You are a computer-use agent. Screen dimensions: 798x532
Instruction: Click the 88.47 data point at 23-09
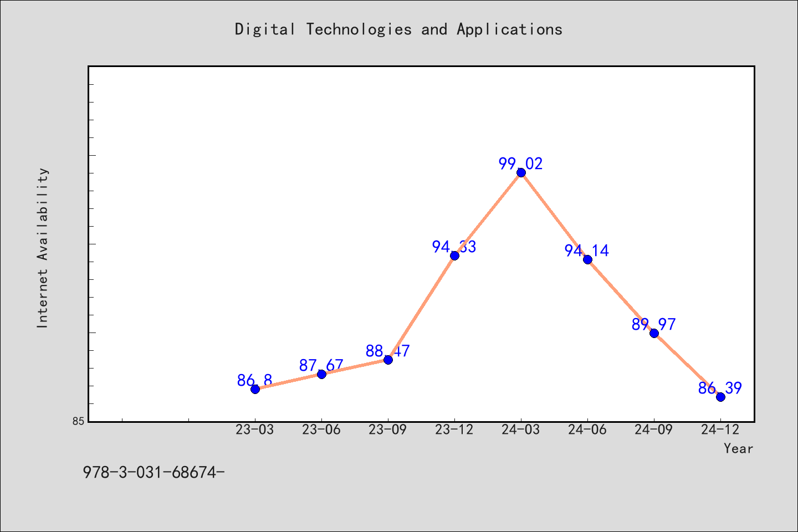click(388, 360)
